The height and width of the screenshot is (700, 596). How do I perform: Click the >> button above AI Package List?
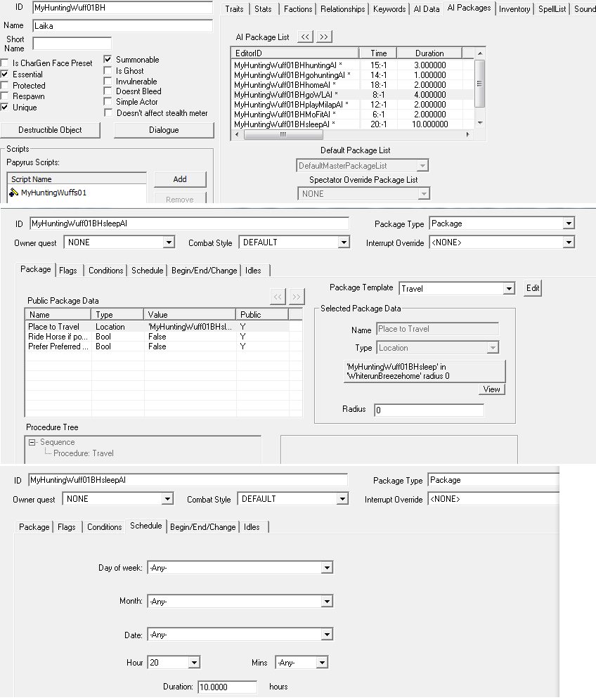[x=323, y=37]
